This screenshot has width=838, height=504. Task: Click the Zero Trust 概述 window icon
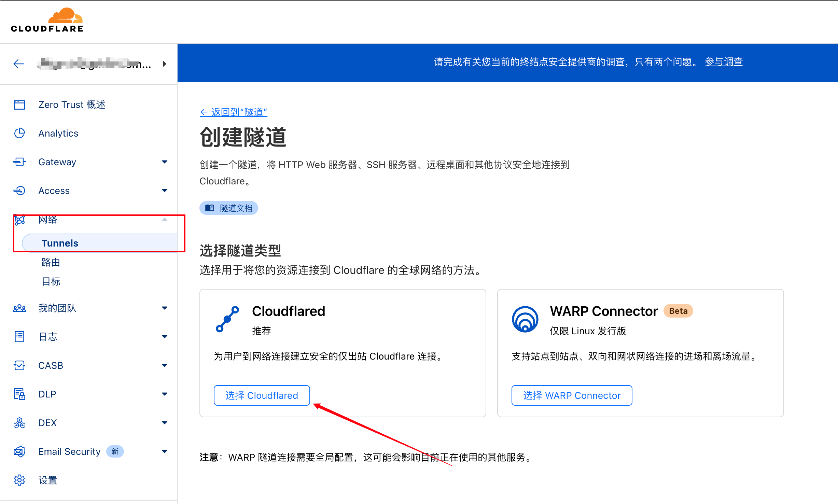tap(19, 104)
